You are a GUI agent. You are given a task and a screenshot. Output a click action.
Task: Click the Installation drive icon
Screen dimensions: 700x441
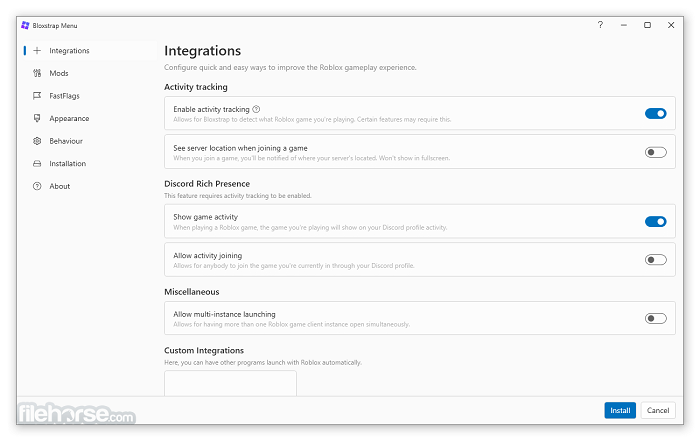pyautogui.click(x=37, y=164)
